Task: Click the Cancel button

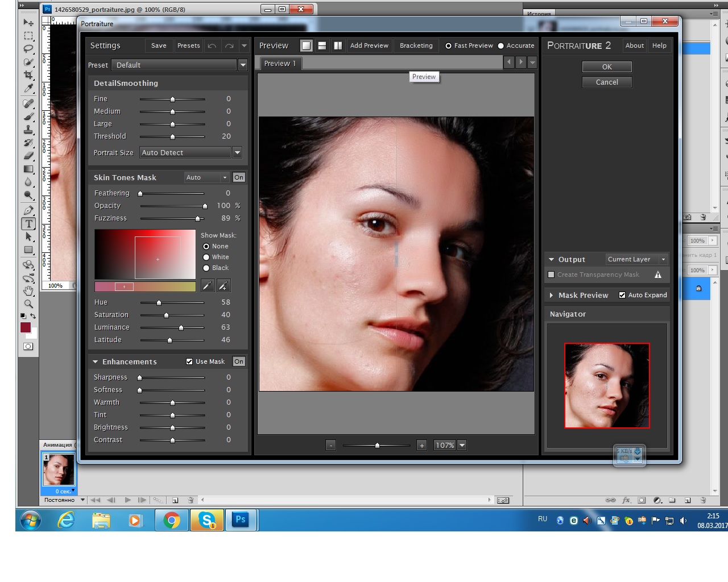Action: pyautogui.click(x=607, y=82)
